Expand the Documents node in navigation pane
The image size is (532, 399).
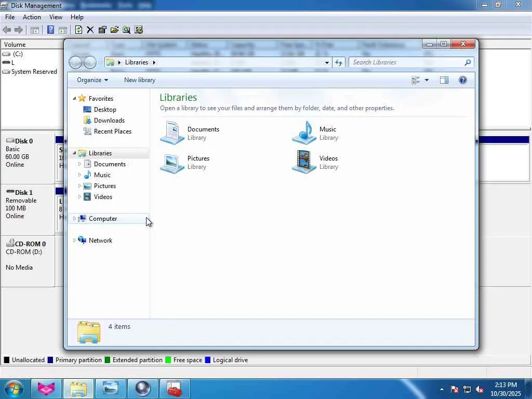pyautogui.click(x=79, y=164)
